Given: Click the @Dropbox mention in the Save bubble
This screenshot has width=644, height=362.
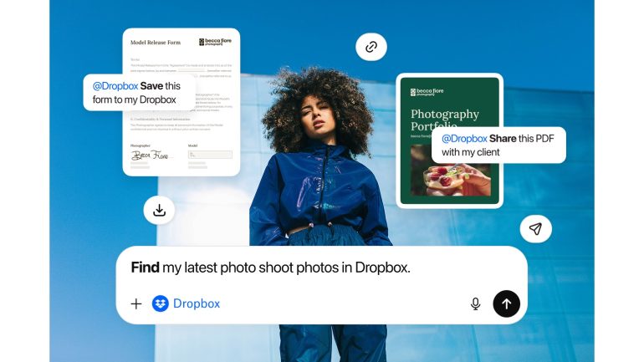Looking at the screenshot, I should (x=115, y=86).
